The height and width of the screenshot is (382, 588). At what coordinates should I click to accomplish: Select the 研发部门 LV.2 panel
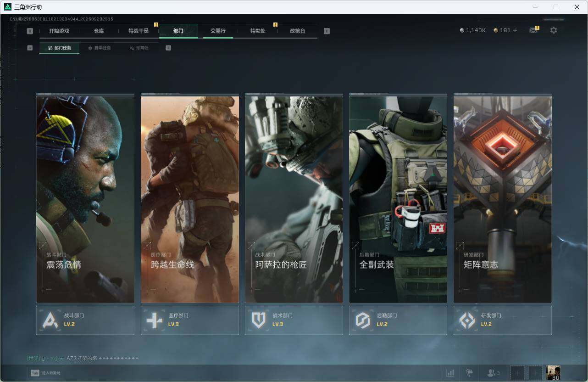click(503, 320)
